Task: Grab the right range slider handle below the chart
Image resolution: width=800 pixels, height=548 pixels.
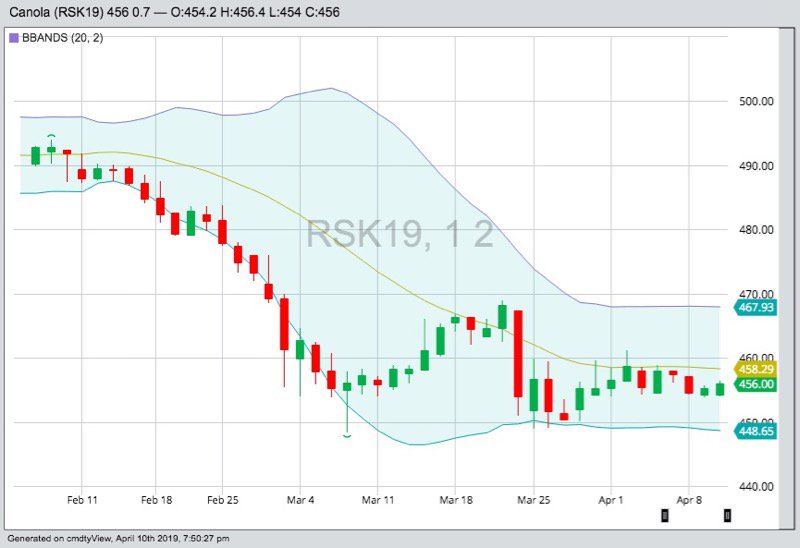Action: tap(727, 515)
